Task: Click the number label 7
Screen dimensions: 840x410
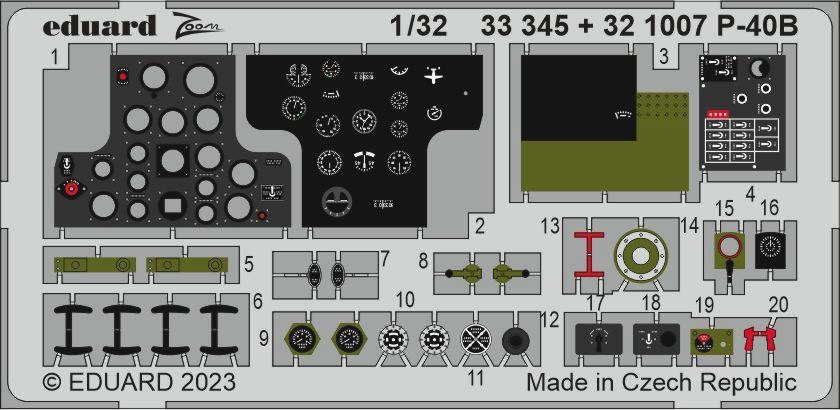Action: pos(385,259)
